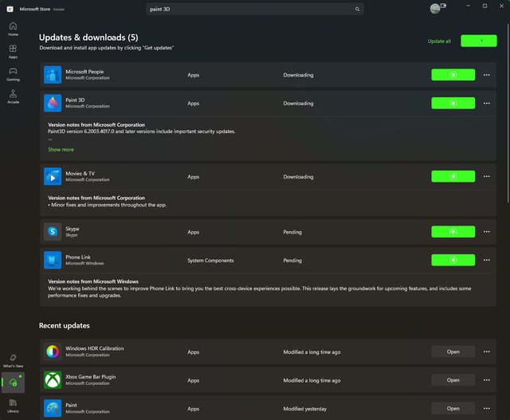The width and height of the screenshot is (510, 420).
Task: Open the more options menu for Paint 3D
Action: (486, 103)
